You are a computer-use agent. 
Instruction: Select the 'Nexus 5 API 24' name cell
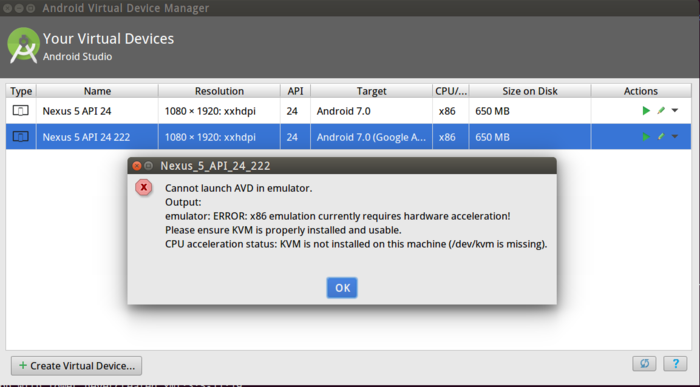click(97, 111)
